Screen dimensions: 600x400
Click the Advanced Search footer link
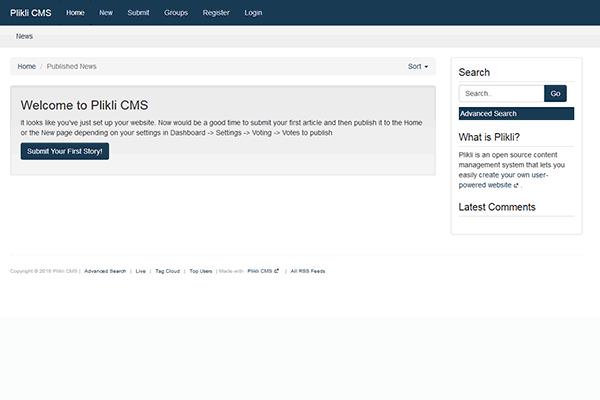coord(105,271)
